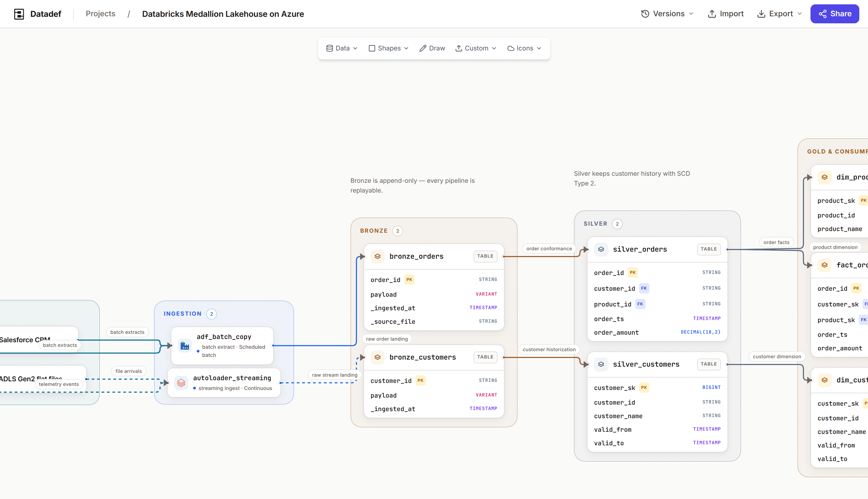Image resolution: width=868 pixels, height=499 pixels.
Task: Click the PK badge on silver_orders order_id
Action: pyautogui.click(x=633, y=273)
